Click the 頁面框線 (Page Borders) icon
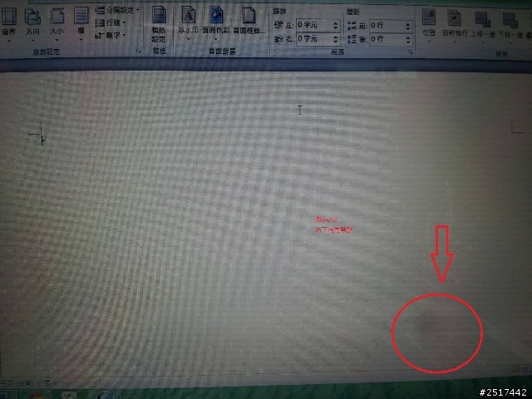Viewport: 532px width, 399px height. pos(249,21)
